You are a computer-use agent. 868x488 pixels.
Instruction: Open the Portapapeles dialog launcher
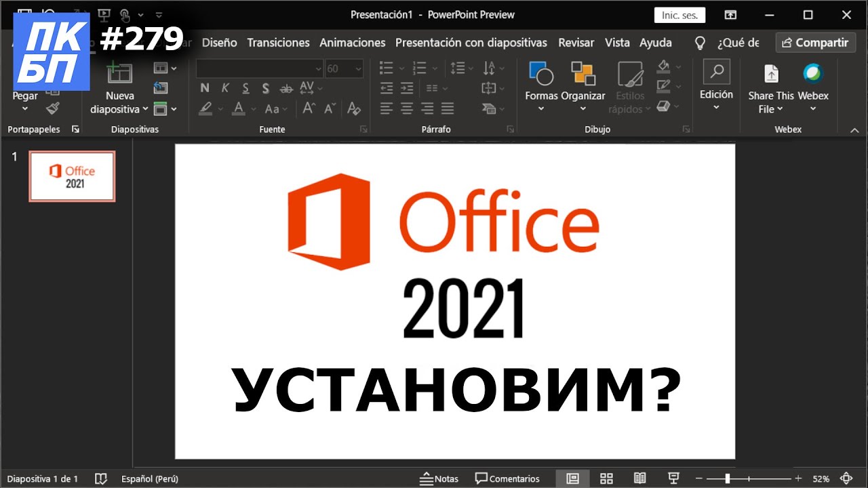[75, 129]
